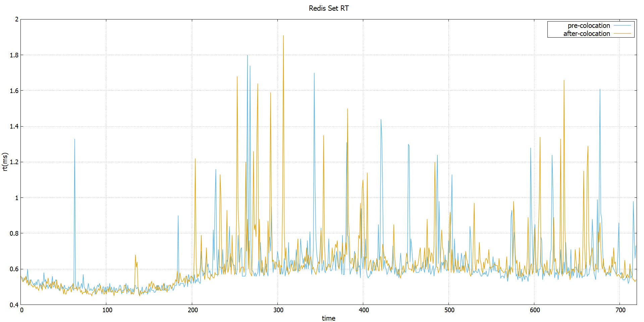Image resolution: width=644 pixels, height=322 pixels.
Task: Click the tallest orange spike near time 305
Action: click(x=283, y=36)
